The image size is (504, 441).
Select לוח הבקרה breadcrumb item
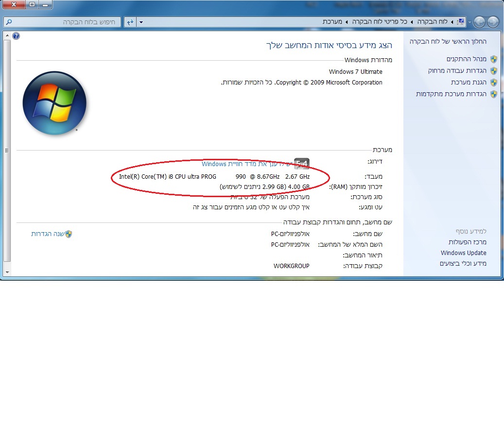[433, 21]
